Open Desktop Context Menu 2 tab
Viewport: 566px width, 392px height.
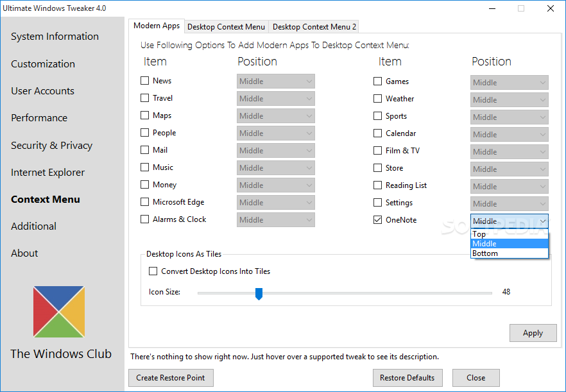(314, 27)
